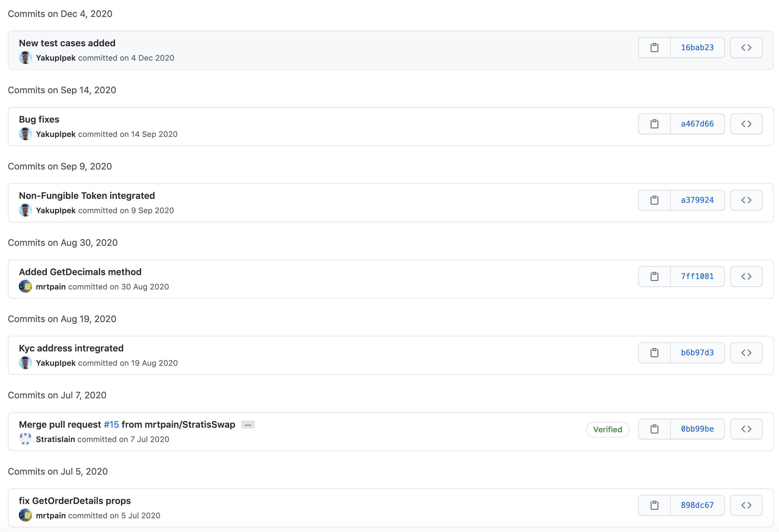
Task: Copy the full SHA for commit 16bab23
Action: (x=654, y=48)
